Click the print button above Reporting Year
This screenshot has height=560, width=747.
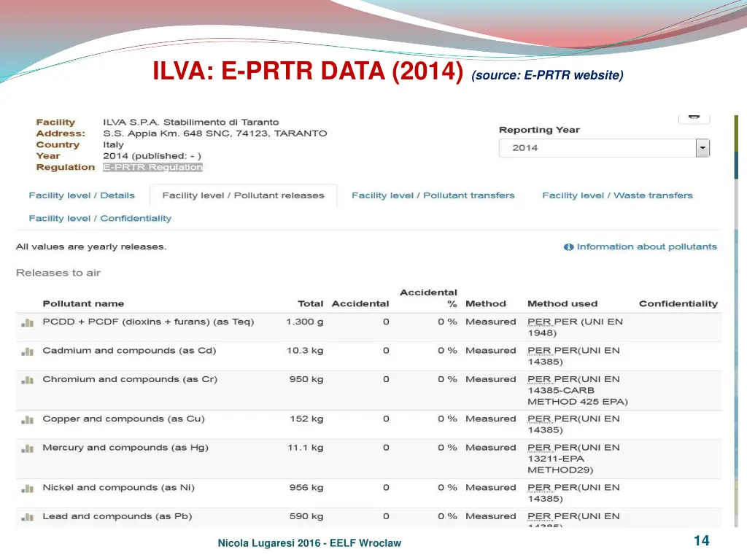tap(694, 118)
